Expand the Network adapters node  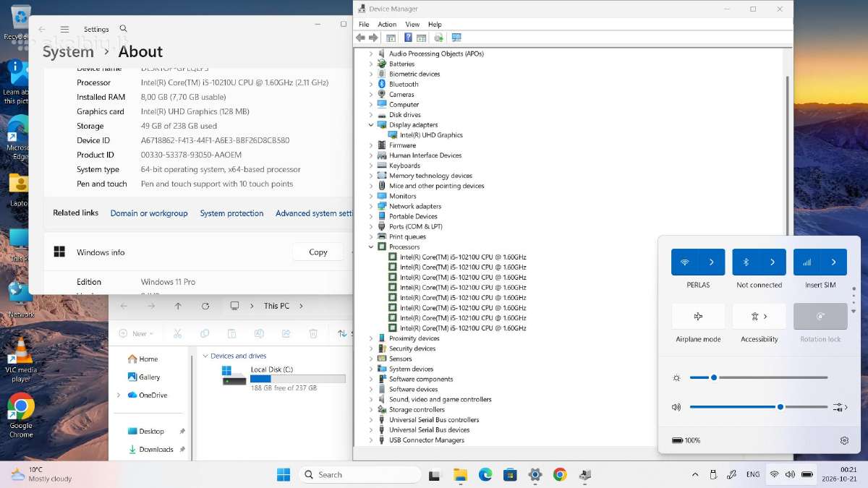[371, 206]
